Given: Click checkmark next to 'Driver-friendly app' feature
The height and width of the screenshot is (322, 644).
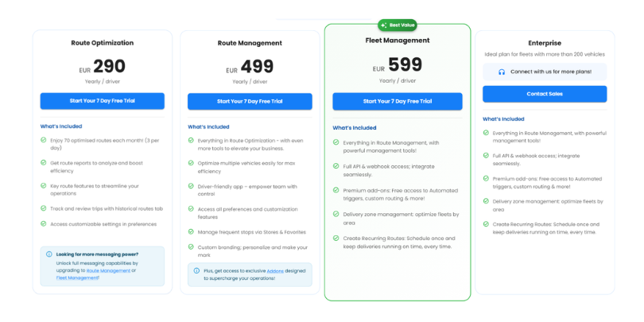Looking at the screenshot, I should (x=191, y=186).
